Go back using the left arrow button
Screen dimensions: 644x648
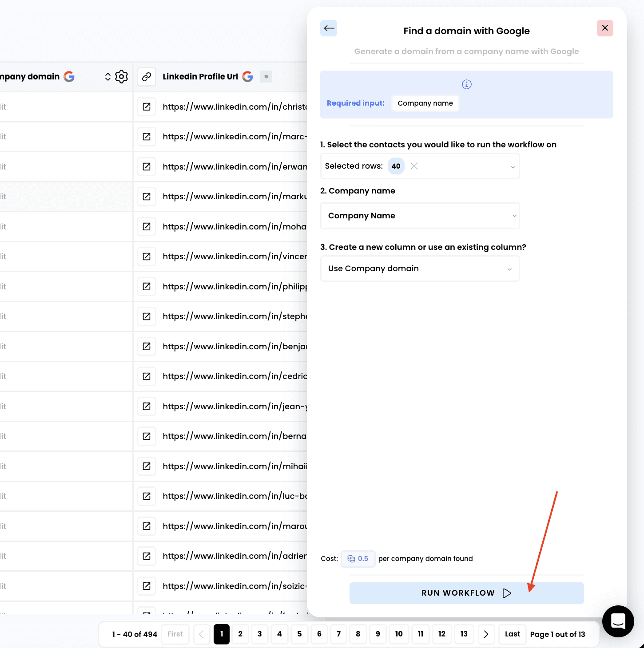pyautogui.click(x=329, y=28)
